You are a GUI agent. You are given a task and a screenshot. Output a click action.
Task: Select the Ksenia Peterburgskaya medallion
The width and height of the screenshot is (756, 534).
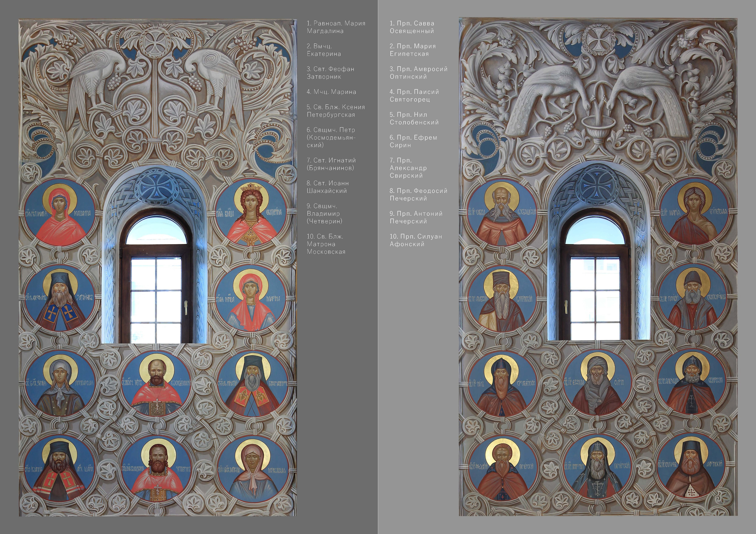pyautogui.click(x=60, y=384)
